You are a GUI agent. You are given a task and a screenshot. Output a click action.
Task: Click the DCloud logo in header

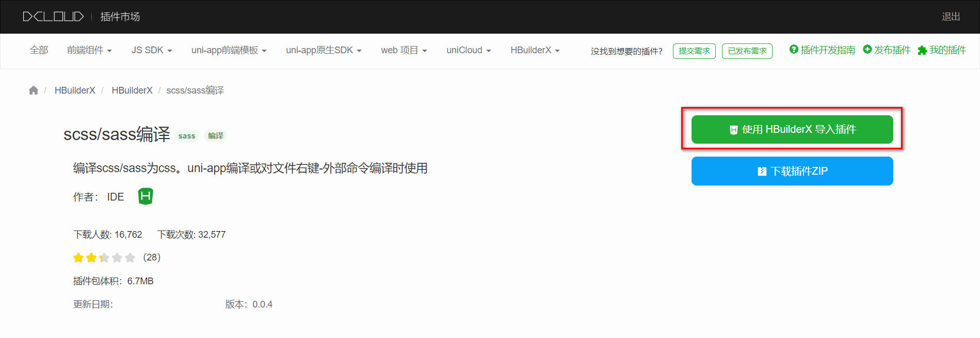(x=53, y=17)
